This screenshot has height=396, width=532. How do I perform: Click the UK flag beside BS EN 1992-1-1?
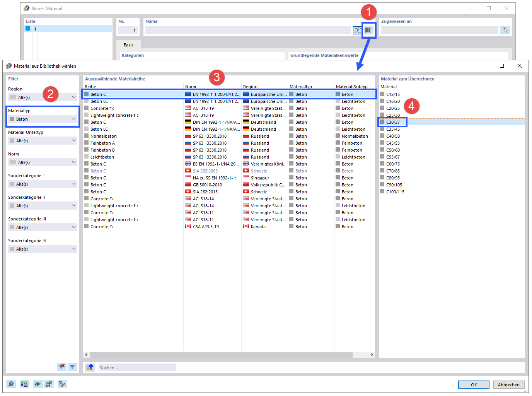pos(188,164)
